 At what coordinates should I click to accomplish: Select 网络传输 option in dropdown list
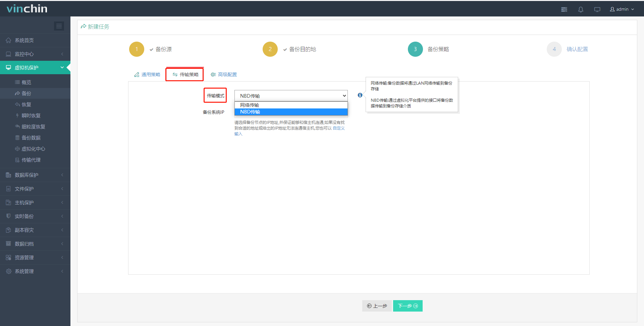(x=291, y=105)
